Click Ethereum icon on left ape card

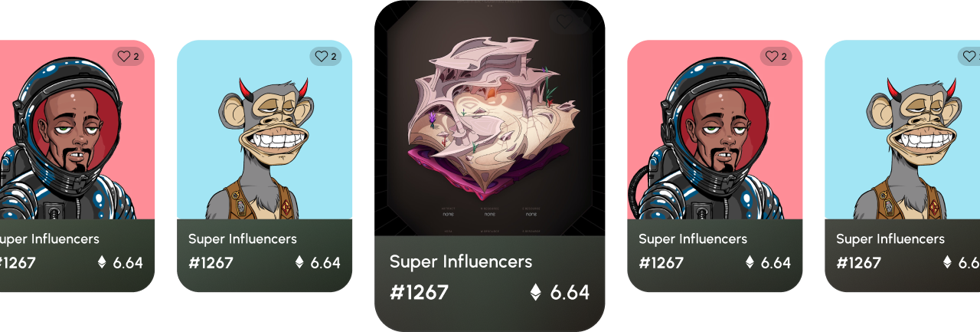[299, 262]
